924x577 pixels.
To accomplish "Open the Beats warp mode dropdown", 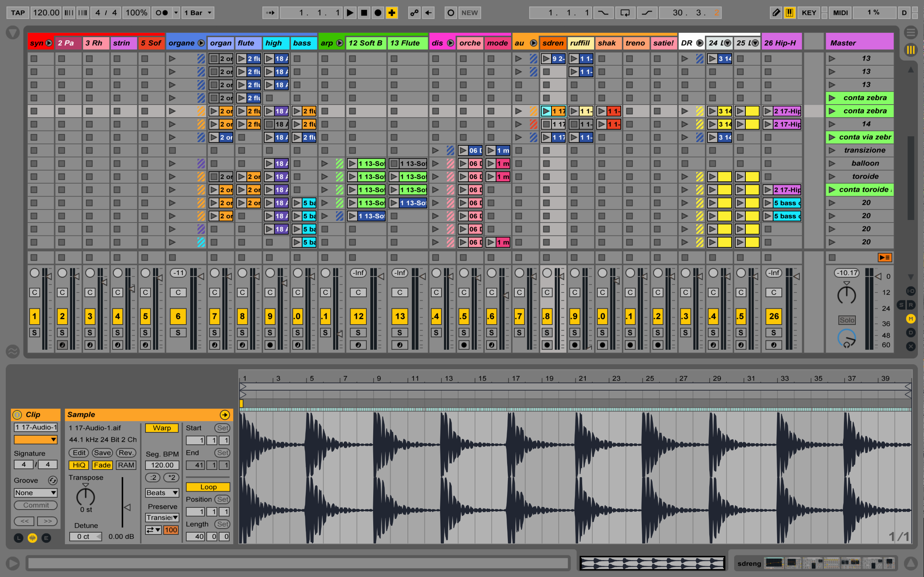I will coord(162,493).
